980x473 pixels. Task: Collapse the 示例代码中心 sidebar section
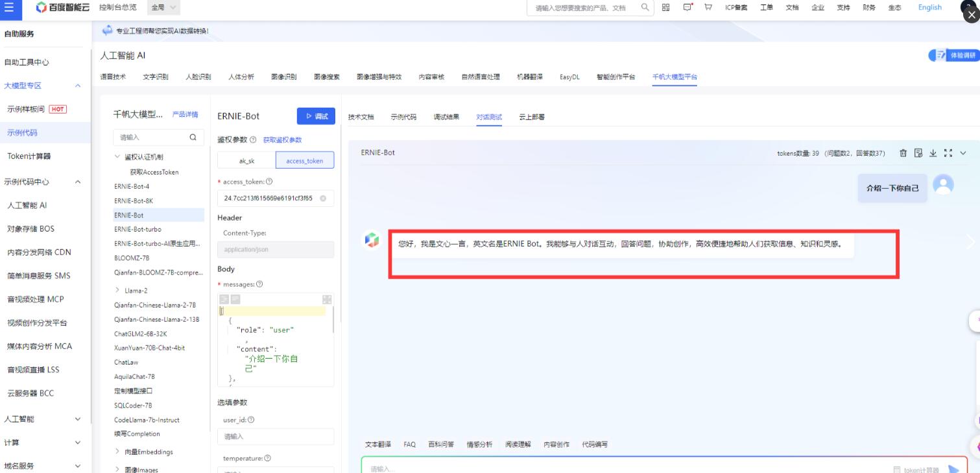[x=78, y=182]
